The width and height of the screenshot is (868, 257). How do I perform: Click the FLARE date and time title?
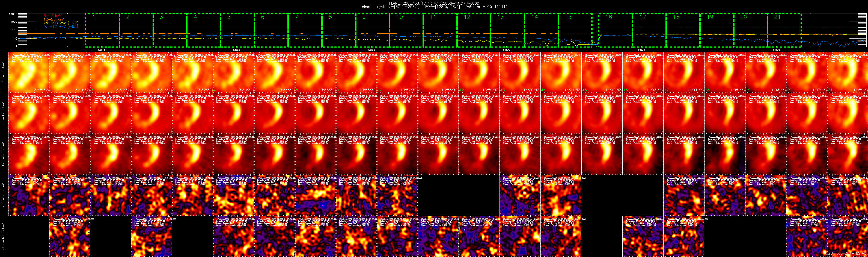pos(434,3)
